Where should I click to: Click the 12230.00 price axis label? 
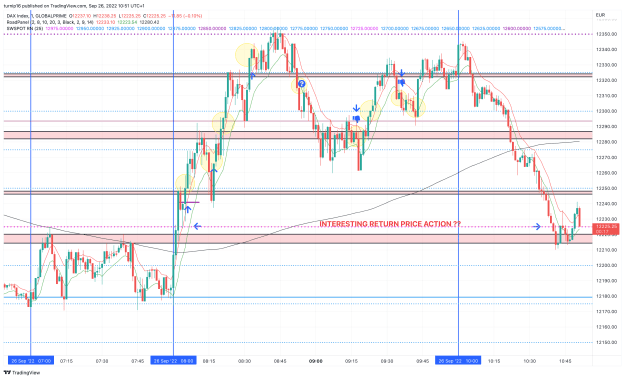606,219
